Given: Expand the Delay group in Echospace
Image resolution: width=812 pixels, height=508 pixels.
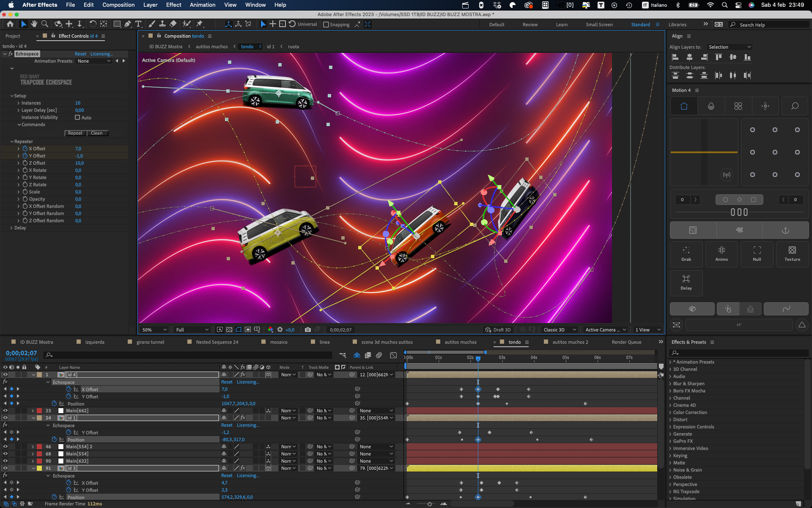Looking at the screenshot, I should pos(11,228).
